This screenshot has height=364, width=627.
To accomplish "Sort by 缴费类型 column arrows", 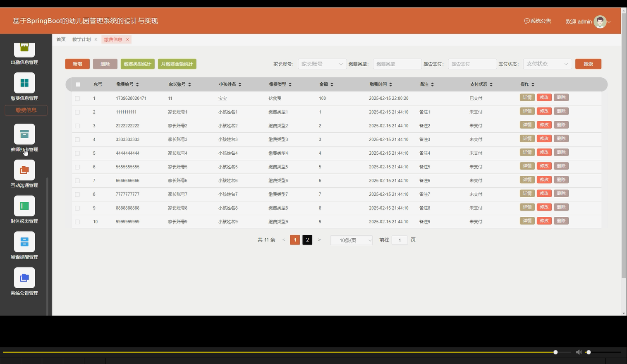I will (x=290, y=84).
